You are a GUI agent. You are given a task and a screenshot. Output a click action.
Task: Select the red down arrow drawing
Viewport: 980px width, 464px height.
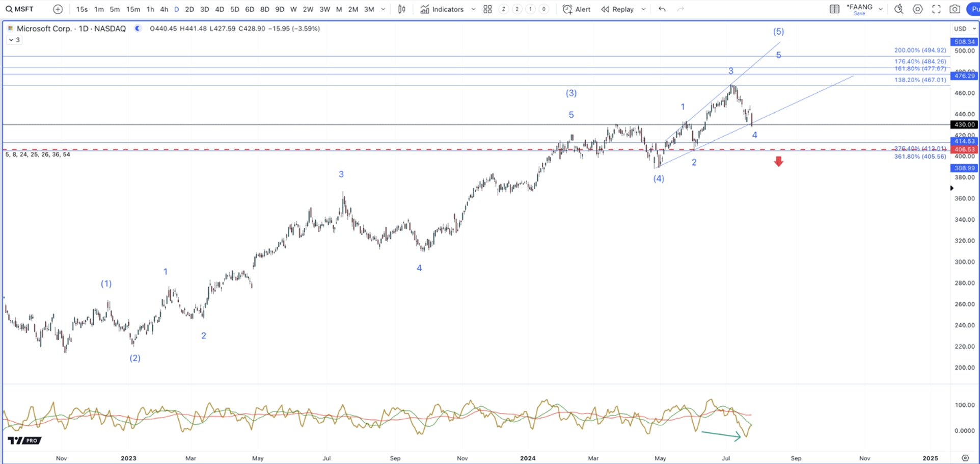click(x=778, y=162)
